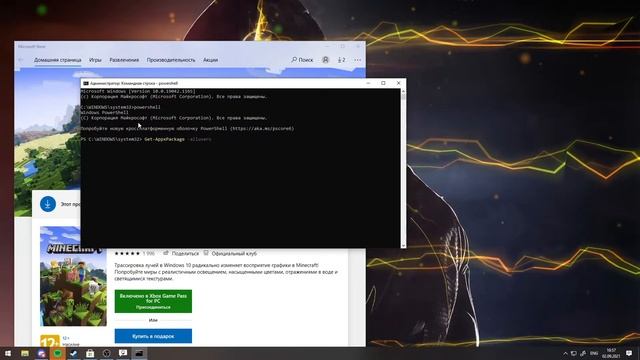Go to the Акции tab in Microsoft Store
Viewport: 640px width, 360px height.
pyautogui.click(x=211, y=60)
